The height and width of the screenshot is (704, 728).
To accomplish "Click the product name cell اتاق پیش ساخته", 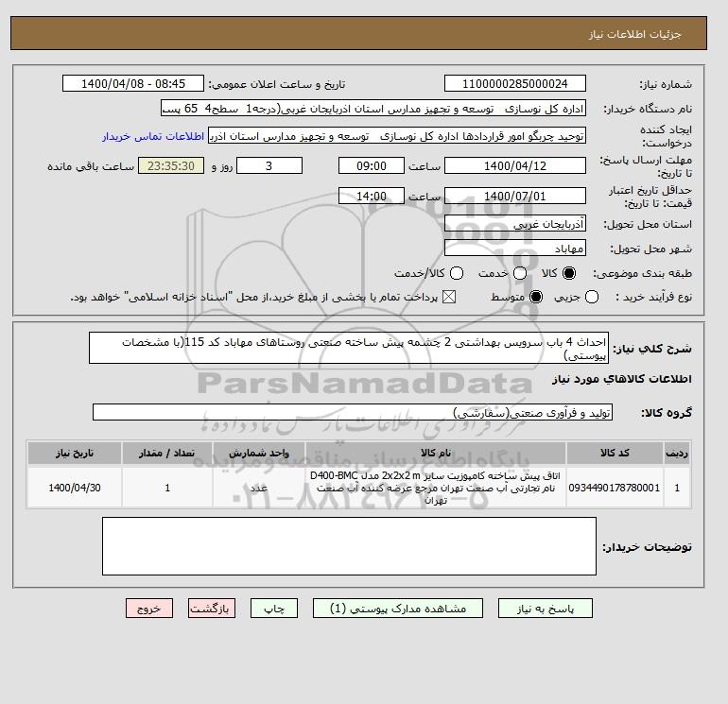I will pyautogui.click(x=436, y=488).
